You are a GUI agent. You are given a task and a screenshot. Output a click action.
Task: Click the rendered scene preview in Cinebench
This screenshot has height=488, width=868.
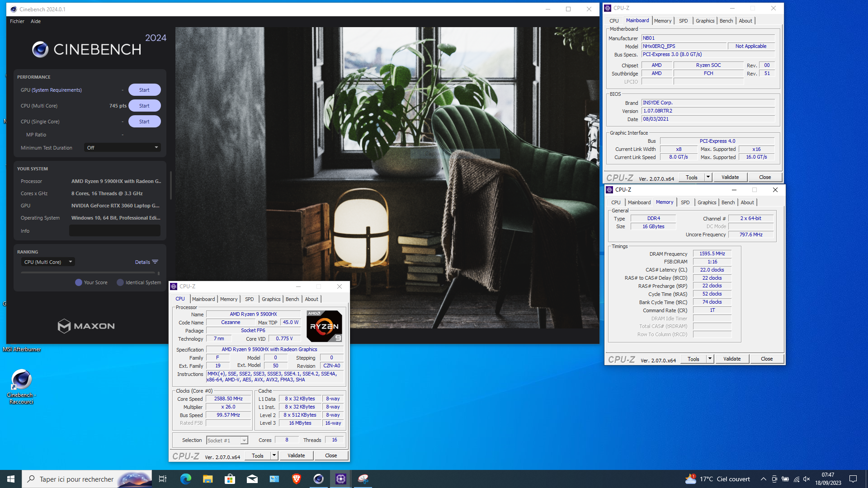pos(387,178)
